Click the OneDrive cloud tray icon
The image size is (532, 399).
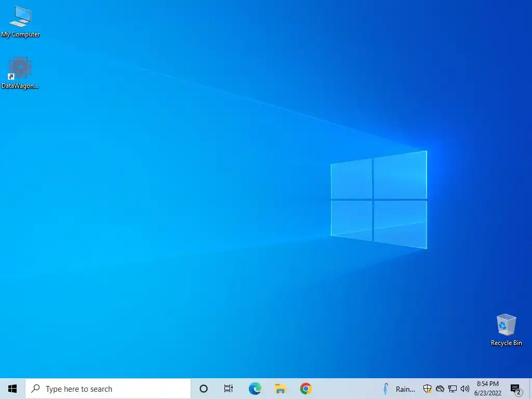coord(440,389)
